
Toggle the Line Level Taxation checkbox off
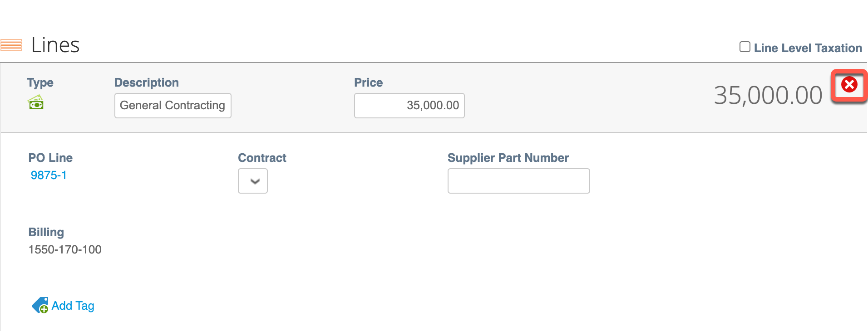(745, 47)
